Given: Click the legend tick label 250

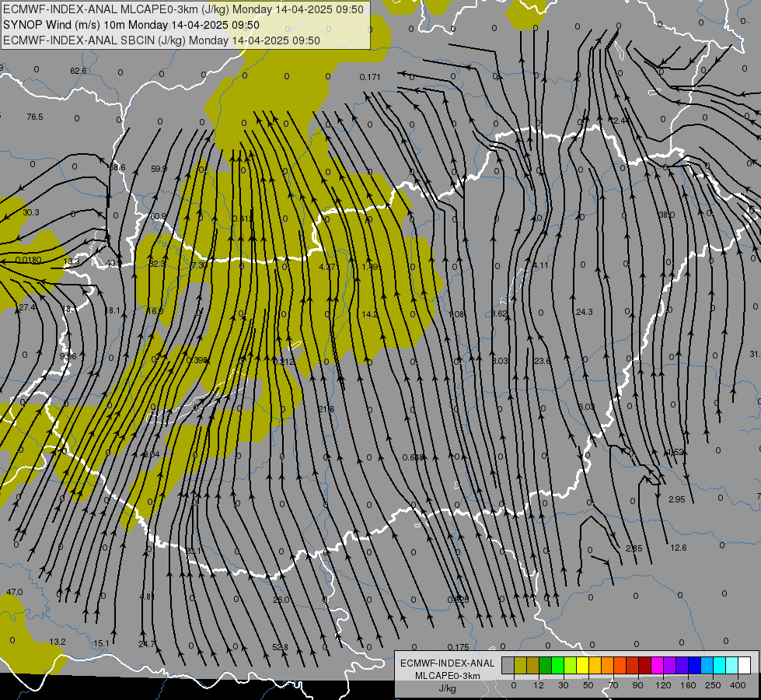Looking at the screenshot, I should click(713, 685).
